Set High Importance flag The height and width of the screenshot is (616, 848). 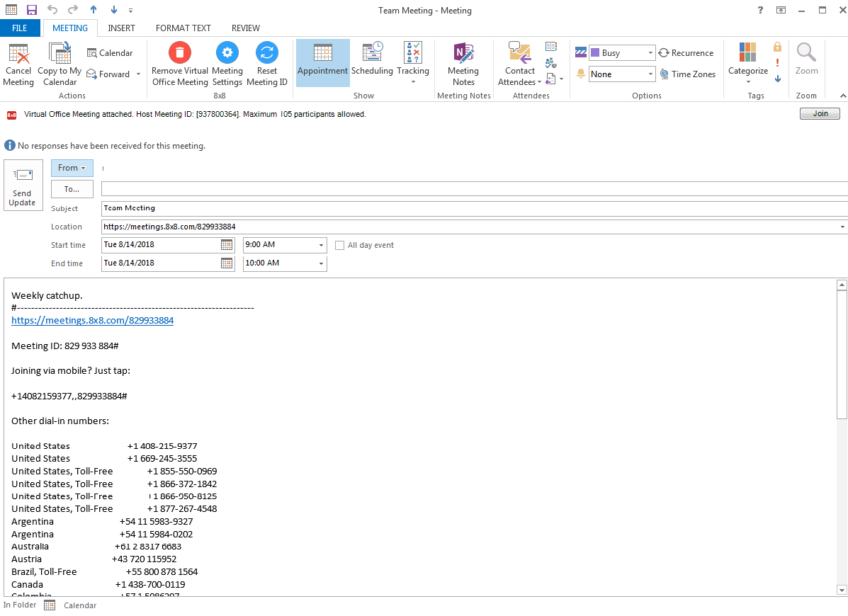pyautogui.click(x=777, y=63)
